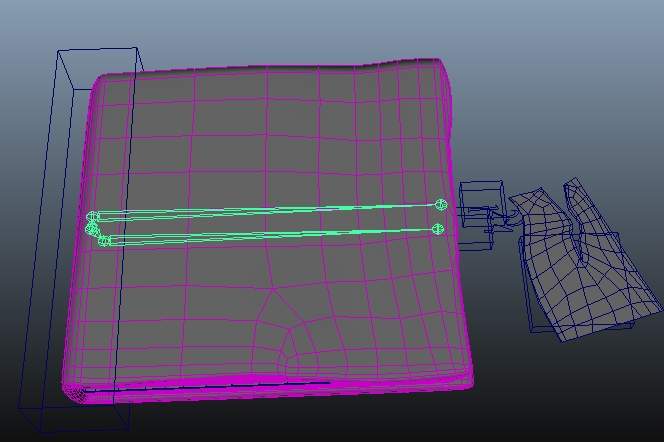Viewport: 664px width, 442px height.
Task: Select the locator at upper green curve's right end
Action: [x=440, y=205]
